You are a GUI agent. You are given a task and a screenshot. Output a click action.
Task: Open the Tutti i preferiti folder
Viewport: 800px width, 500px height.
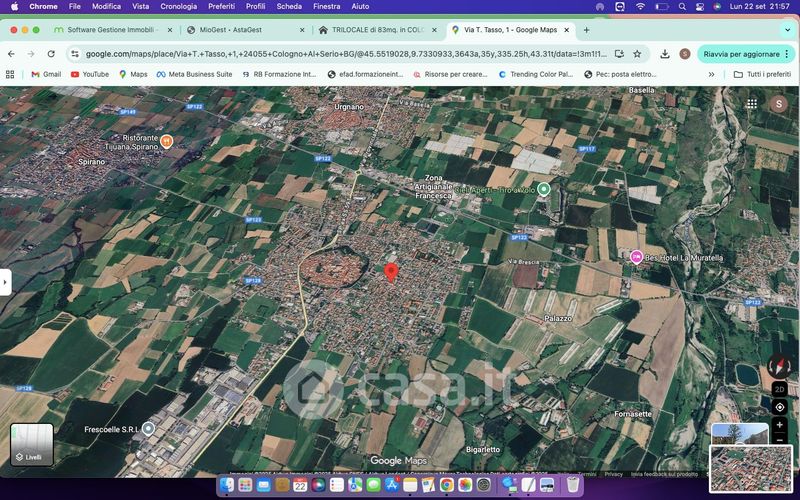coord(761,74)
